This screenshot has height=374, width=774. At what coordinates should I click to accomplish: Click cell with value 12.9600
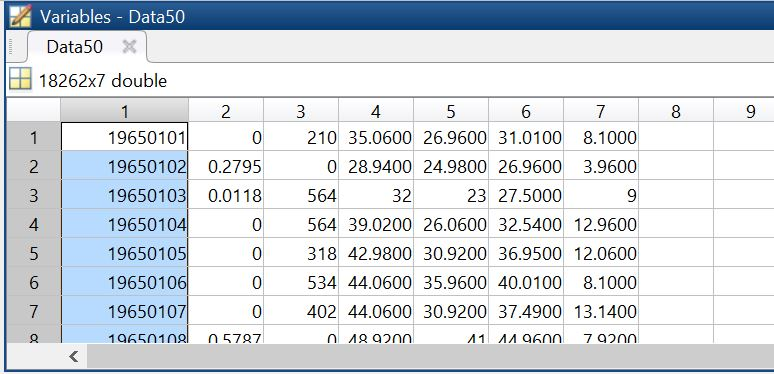click(x=601, y=224)
